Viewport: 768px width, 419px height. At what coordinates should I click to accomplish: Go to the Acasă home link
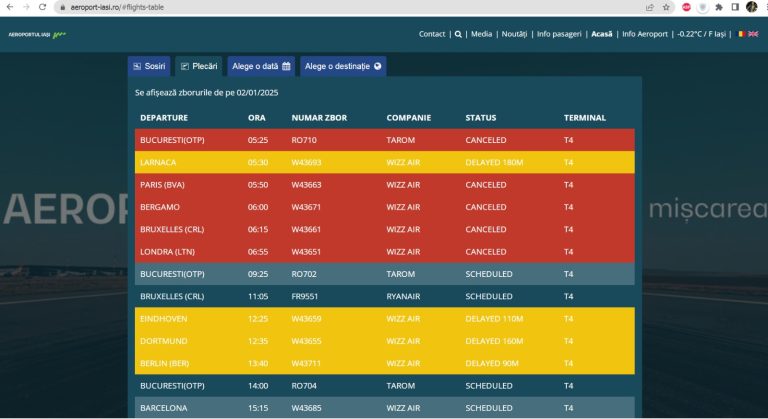pos(601,34)
